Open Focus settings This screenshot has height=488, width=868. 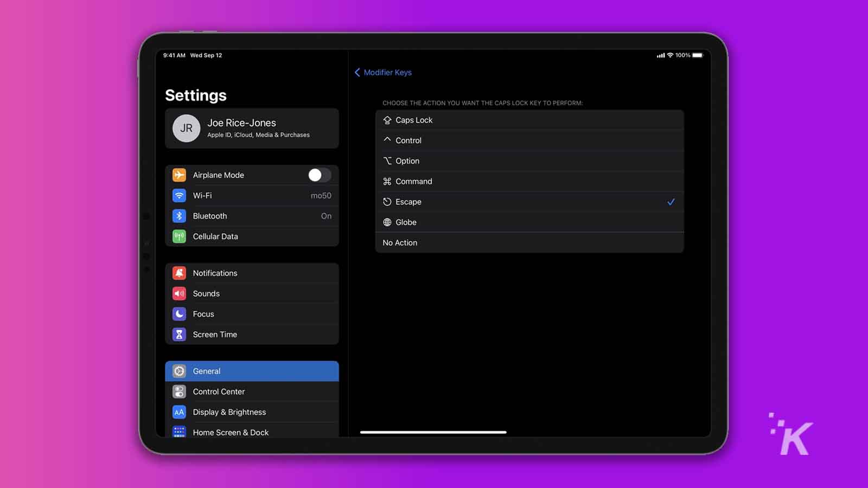[x=252, y=314]
